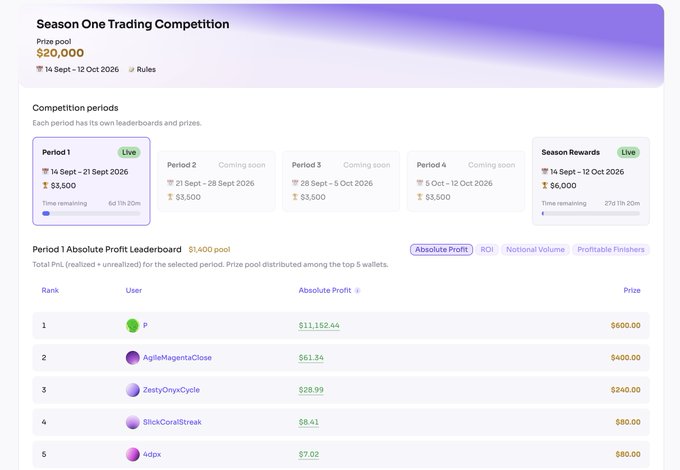The height and width of the screenshot is (470, 680).
Task: Click Period 1 calendar icon
Action: click(45, 171)
